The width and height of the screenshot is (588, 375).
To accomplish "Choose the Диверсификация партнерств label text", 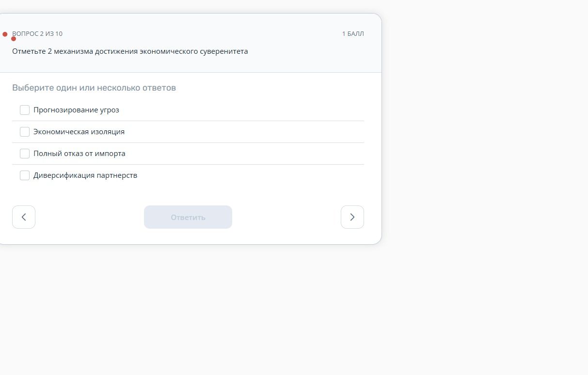I will [x=85, y=175].
